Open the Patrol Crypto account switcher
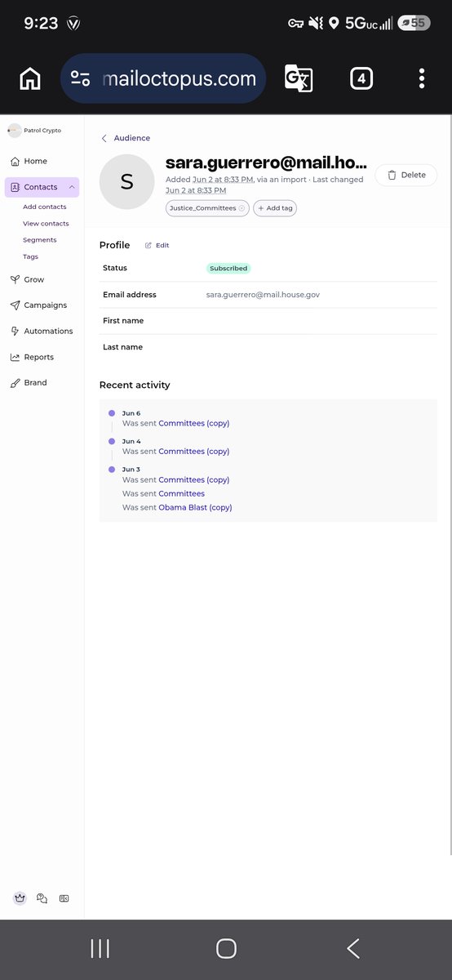 pyautogui.click(x=34, y=131)
